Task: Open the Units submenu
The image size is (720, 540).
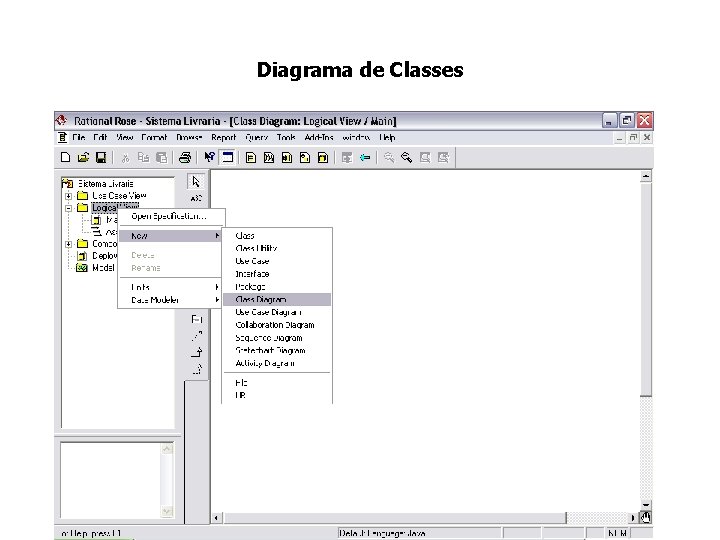Action: click(169, 287)
